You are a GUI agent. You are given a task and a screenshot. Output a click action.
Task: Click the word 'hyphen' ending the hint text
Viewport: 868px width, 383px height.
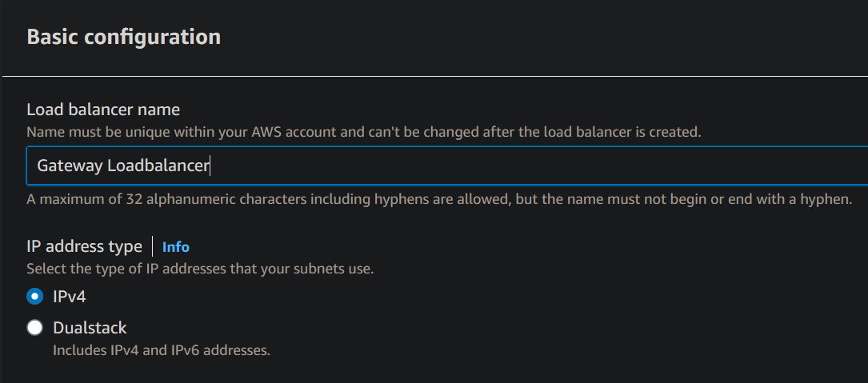point(826,198)
